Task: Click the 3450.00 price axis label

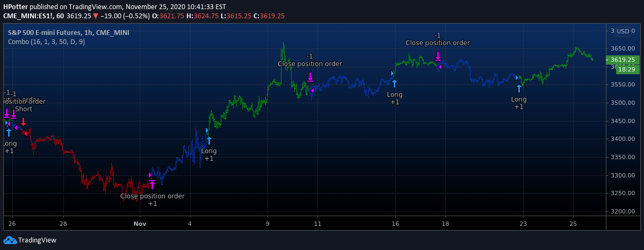Action: coord(623,121)
